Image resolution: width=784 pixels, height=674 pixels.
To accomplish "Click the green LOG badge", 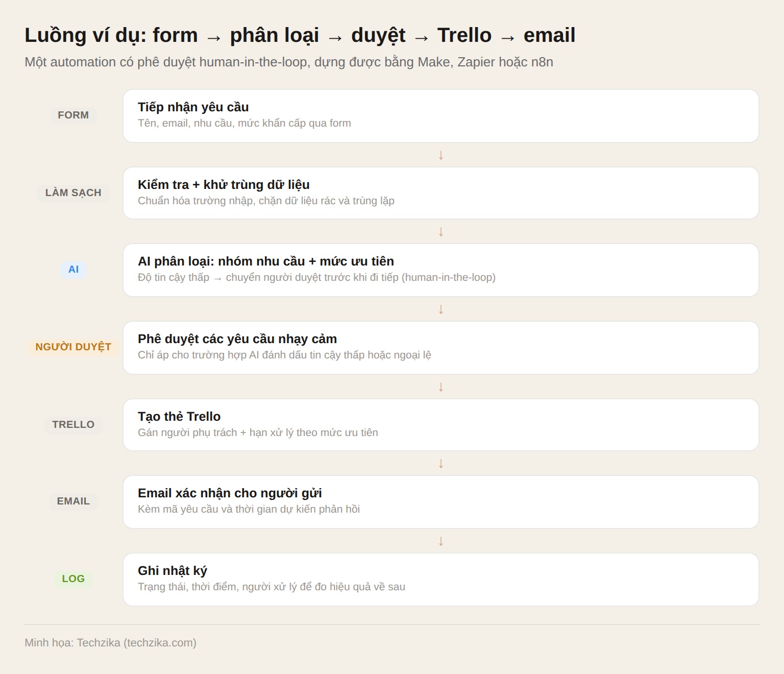I will coord(73,579).
